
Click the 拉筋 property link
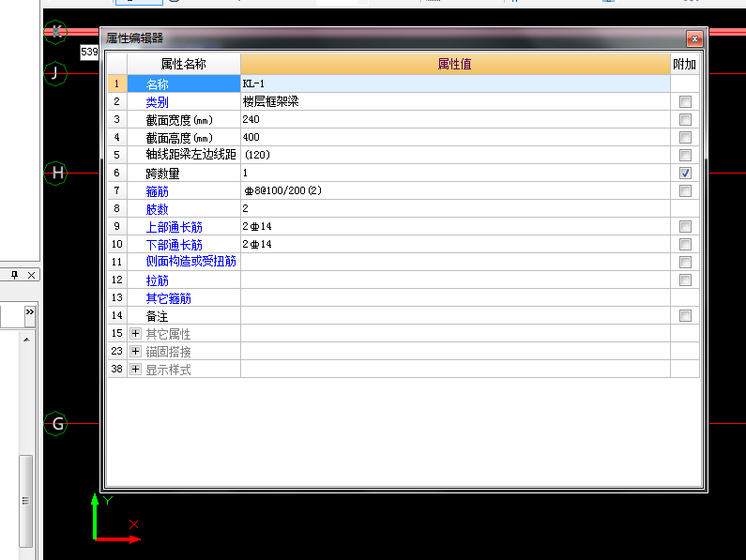click(x=157, y=280)
